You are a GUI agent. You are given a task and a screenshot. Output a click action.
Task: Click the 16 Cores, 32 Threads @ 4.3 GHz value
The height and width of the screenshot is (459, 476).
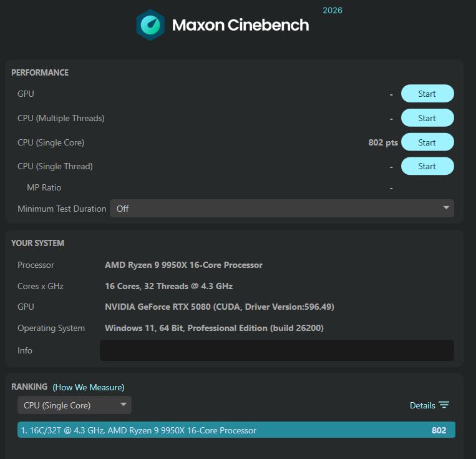[x=169, y=286]
